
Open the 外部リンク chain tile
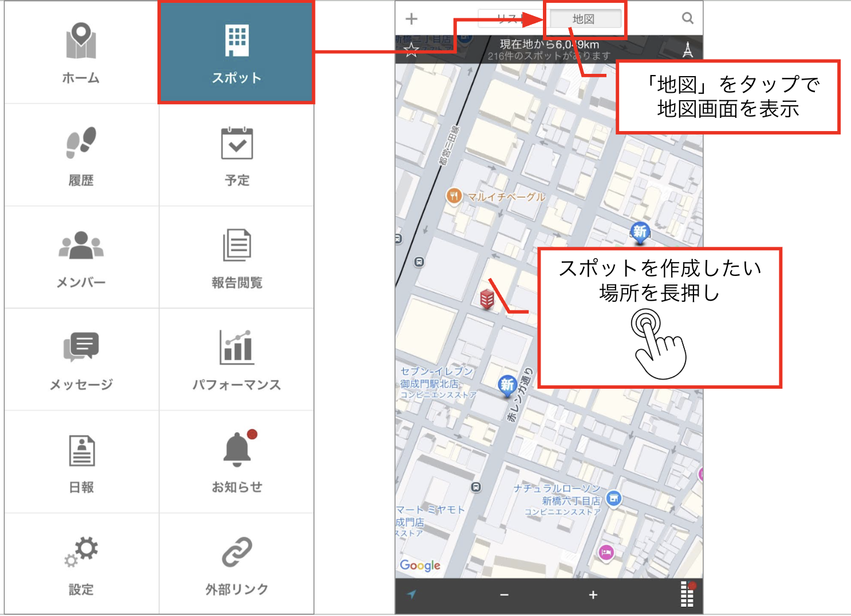[237, 564]
